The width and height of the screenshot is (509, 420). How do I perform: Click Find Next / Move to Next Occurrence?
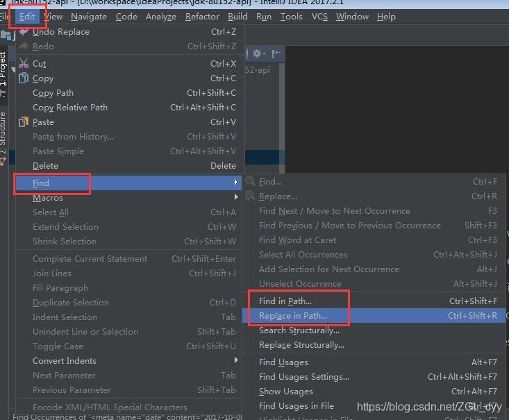[x=374, y=211]
